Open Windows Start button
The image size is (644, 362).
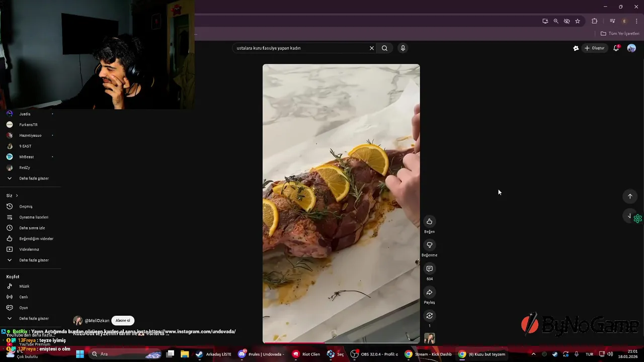[80, 354]
